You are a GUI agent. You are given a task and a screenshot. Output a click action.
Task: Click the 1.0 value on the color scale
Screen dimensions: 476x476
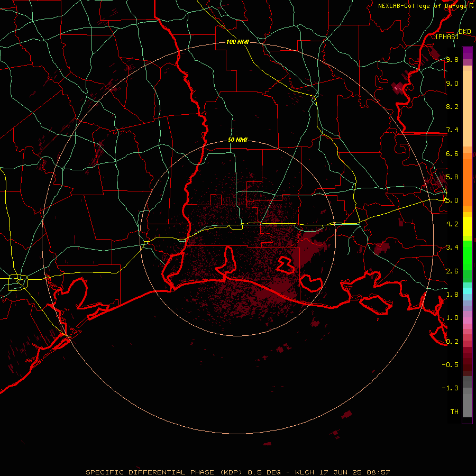pos(452,318)
